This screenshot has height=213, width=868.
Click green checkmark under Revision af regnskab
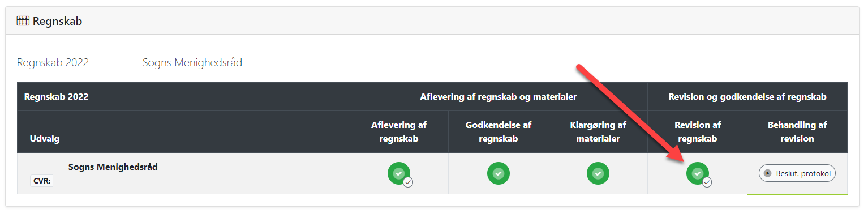coord(698,173)
